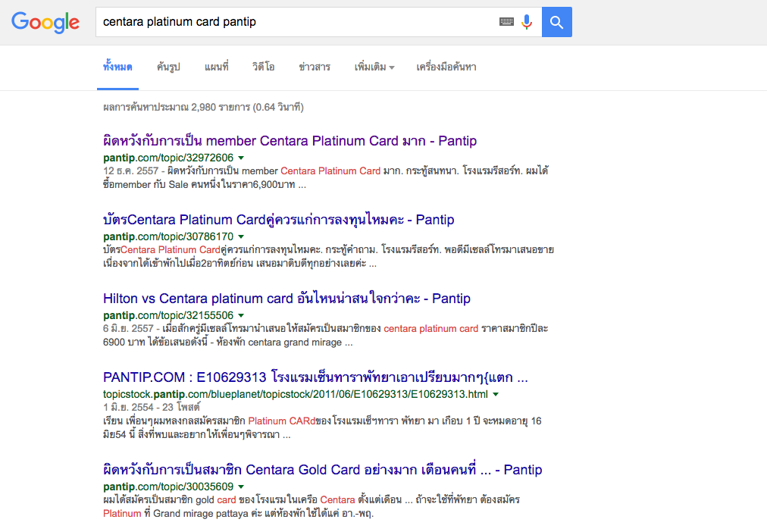
Task: Go to the วิดีโอ tab
Action: coord(263,67)
